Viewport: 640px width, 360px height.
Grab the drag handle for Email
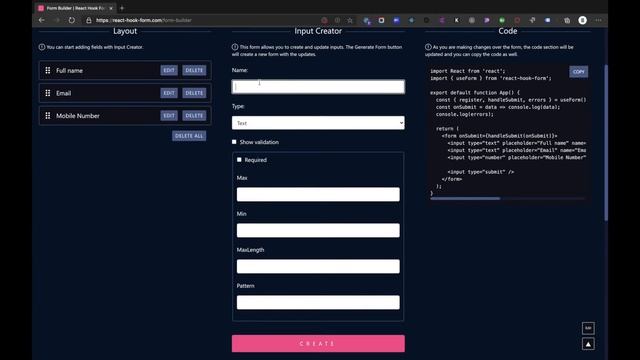48,93
